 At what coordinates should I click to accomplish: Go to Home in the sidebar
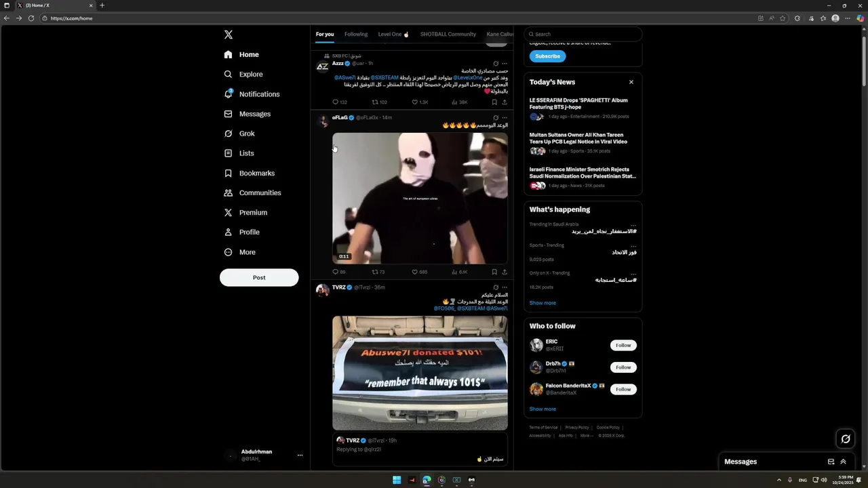click(x=241, y=55)
